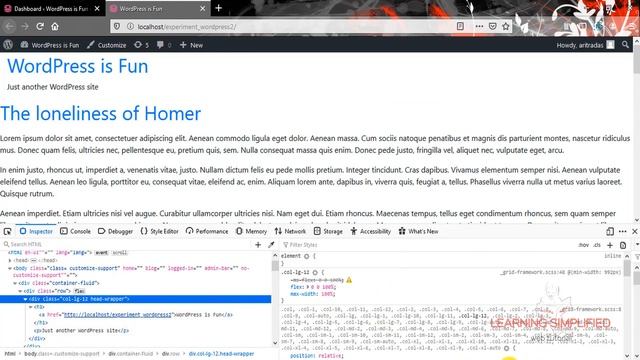
Task: Open the localhost href link in markup
Action: click(x=117, y=315)
